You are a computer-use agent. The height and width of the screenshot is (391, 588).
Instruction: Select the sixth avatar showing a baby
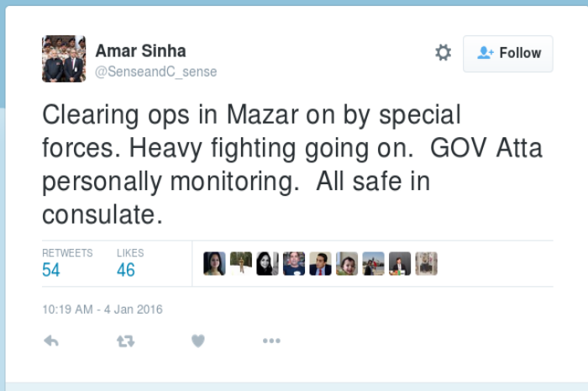click(346, 263)
